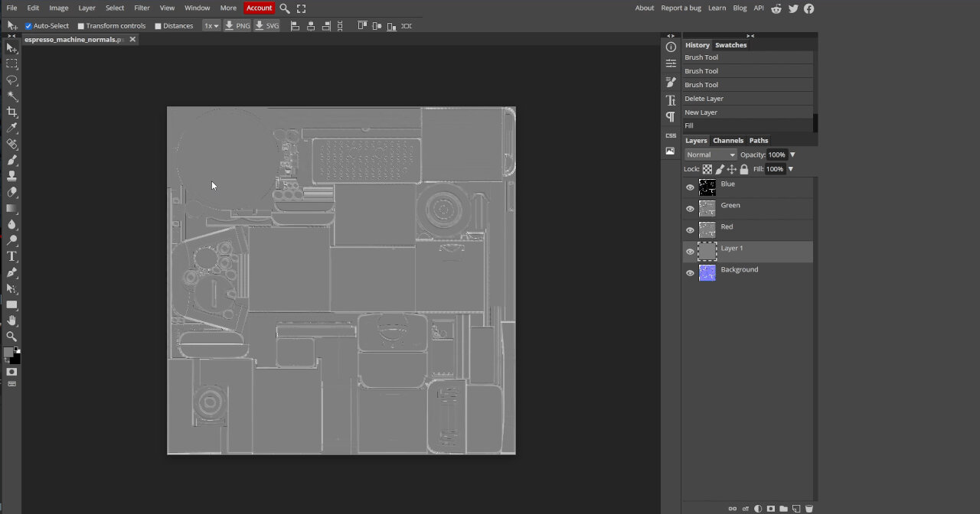This screenshot has height=514, width=980.
Task: Select the Crop tool
Action: pos(11,112)
